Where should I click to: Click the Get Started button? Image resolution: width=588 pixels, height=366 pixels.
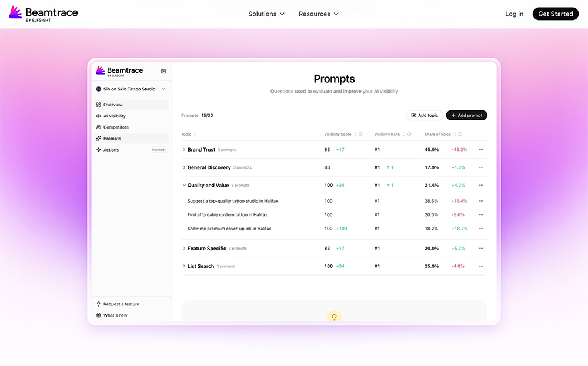(556, 14)
